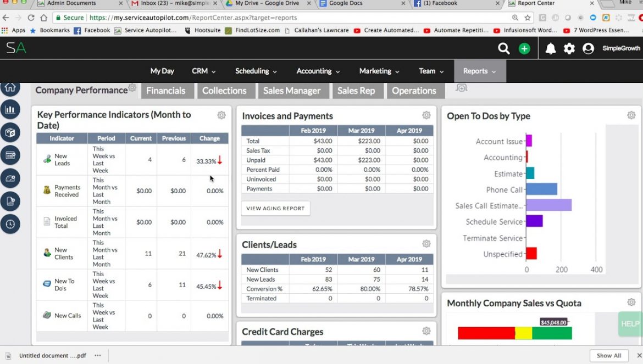Select the Sales Manager tab
The image size is (643, 364).
[293, 91]
